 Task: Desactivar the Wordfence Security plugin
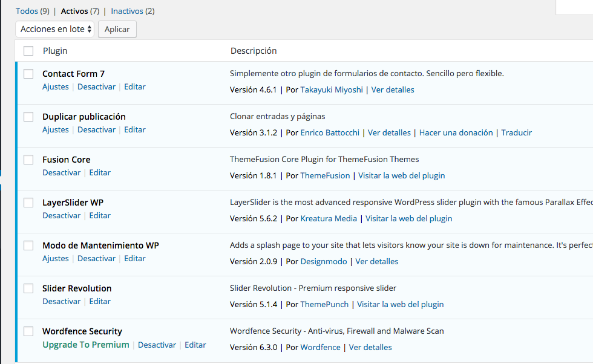point(157,345)
